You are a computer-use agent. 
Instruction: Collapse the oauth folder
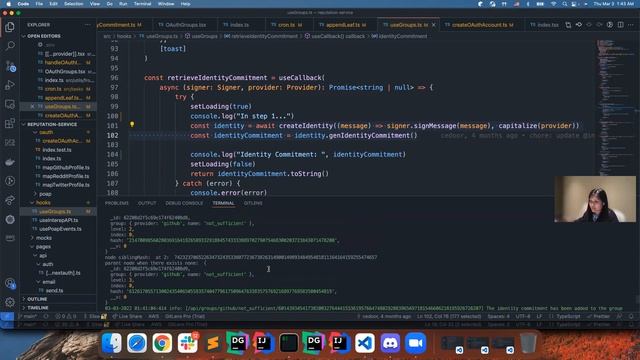[x=46, y=132]
